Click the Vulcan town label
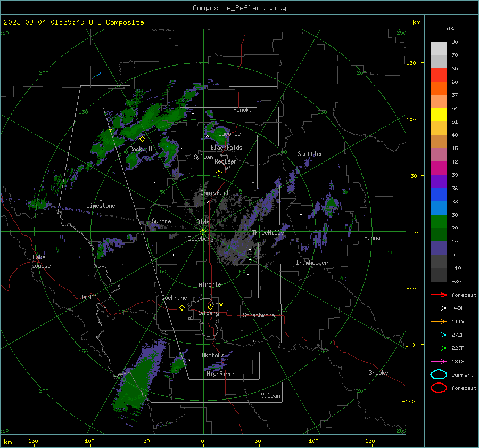 click(x=271, y=396)
